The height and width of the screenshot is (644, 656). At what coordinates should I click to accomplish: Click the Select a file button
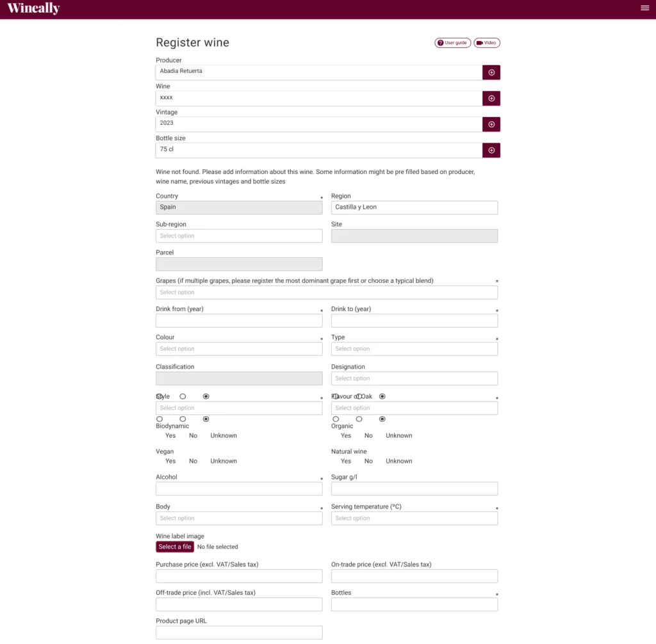point(175,547)
